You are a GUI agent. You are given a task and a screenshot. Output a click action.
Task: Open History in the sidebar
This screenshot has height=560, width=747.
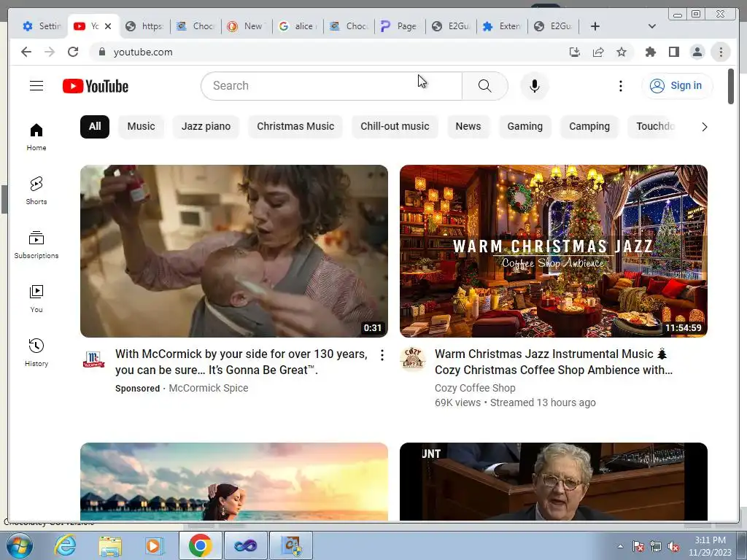36,352
